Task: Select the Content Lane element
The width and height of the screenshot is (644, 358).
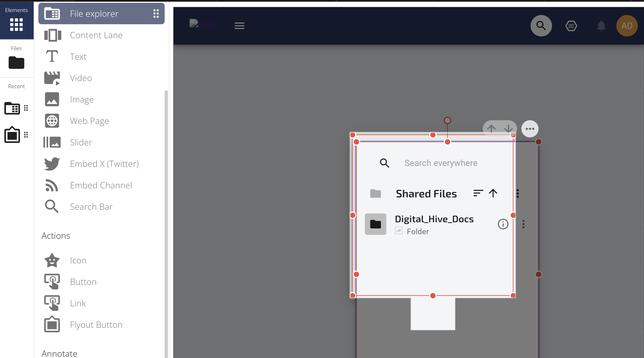Action: point(96,35)
